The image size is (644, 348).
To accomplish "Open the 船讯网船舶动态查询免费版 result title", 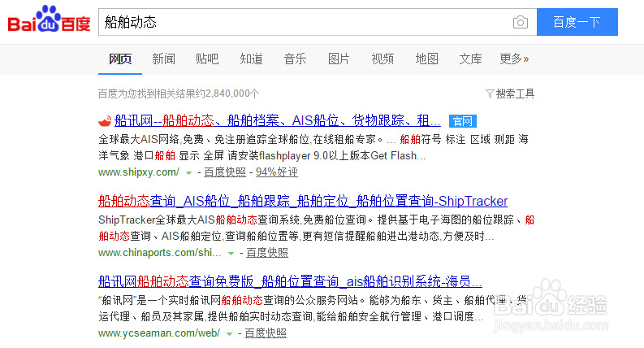I will (x=291, y=282).
